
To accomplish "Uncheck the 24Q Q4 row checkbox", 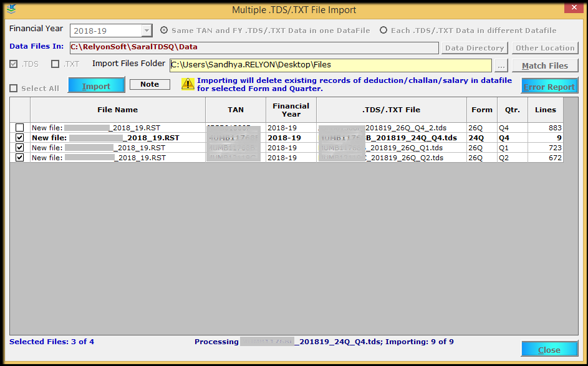I will pos(19,138).
